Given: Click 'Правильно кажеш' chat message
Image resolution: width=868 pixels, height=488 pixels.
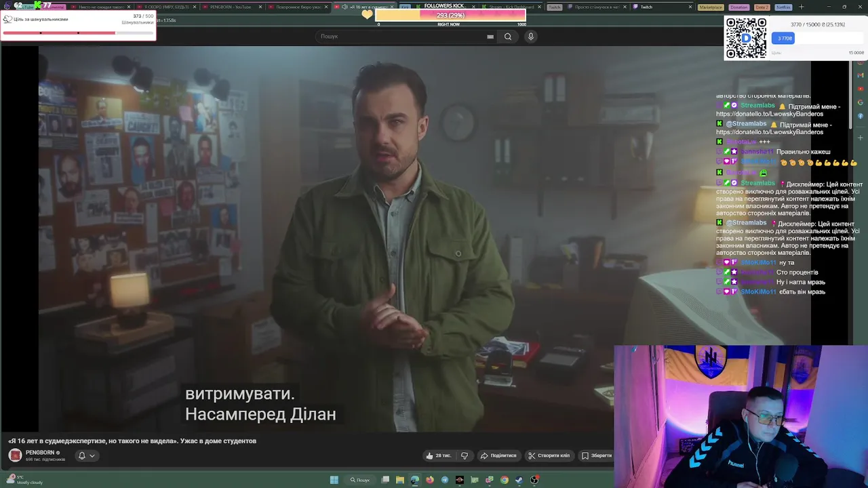Looking at the screenshot, I should click(x=803, y=152).
